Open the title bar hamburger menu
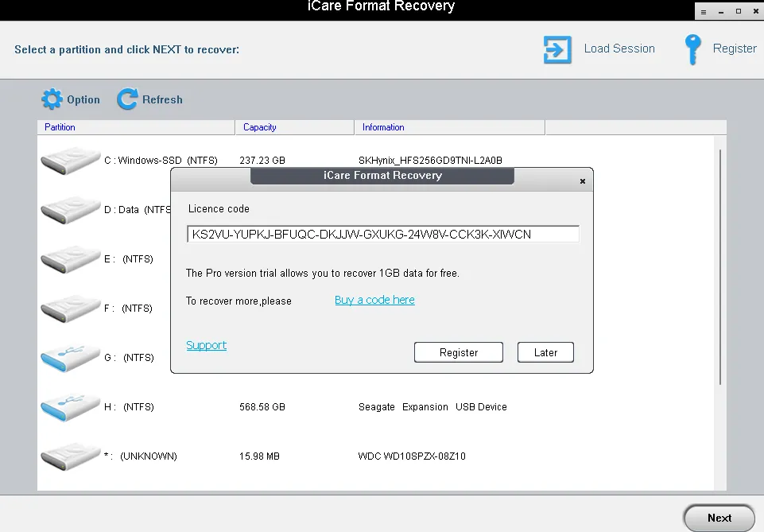Screen dimensions: 764x532 point(704,11)
